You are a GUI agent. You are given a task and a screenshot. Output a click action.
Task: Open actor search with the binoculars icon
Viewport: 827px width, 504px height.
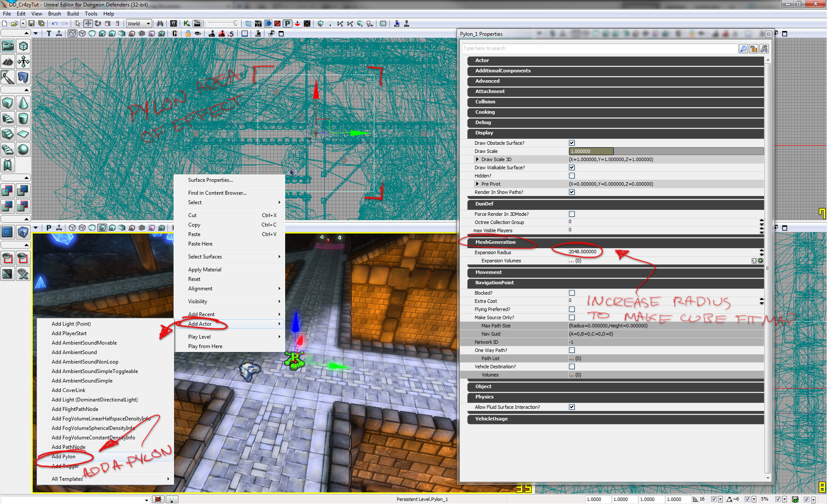[160, 24]
